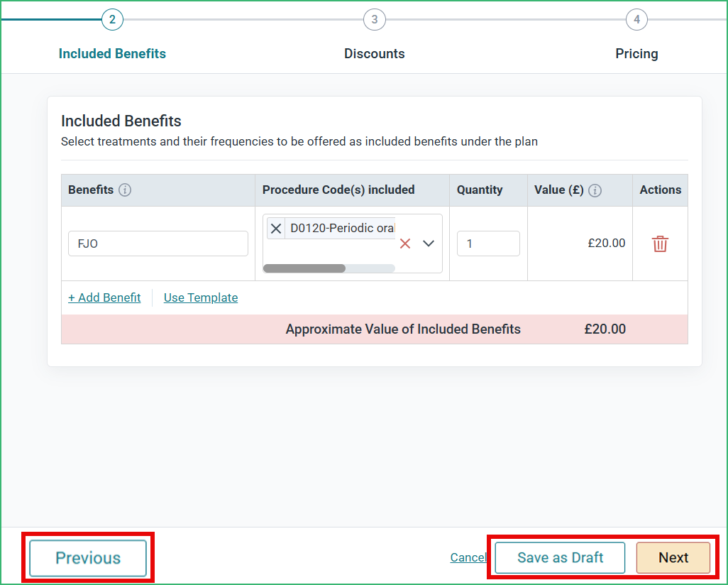728x585 pixels.
Task: Click Save as Draft button
Action: point(560,557)
